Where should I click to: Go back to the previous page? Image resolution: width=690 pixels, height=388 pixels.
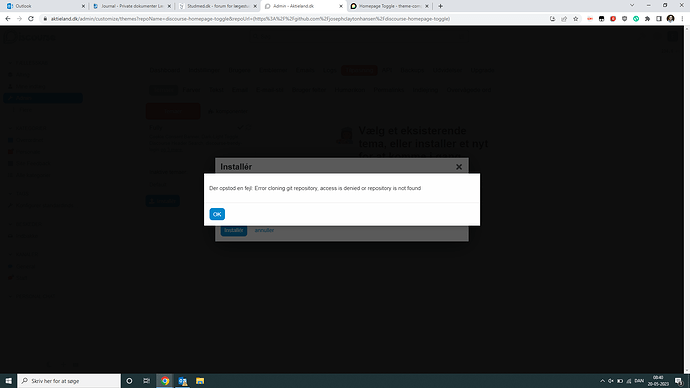7,19
